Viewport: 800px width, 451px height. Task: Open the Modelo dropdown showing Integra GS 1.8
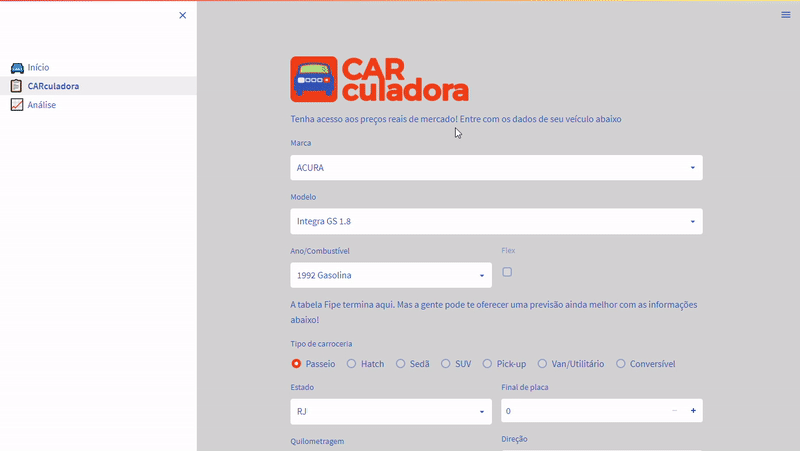496,221
